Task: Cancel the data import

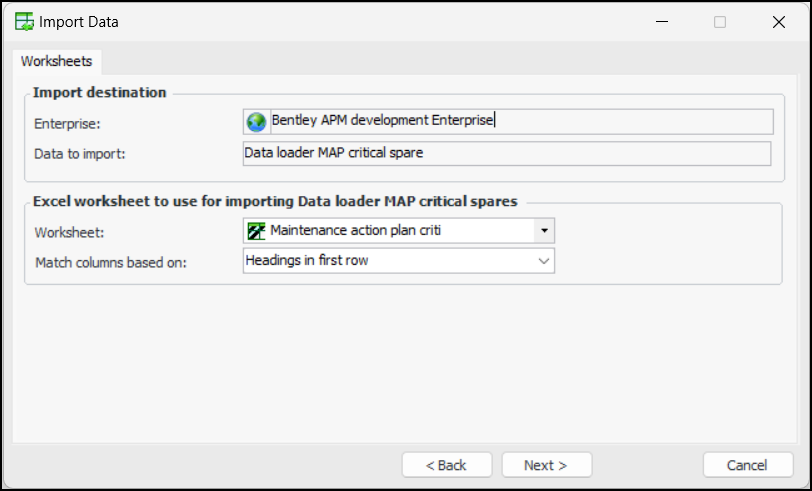Action: (747, 465)
